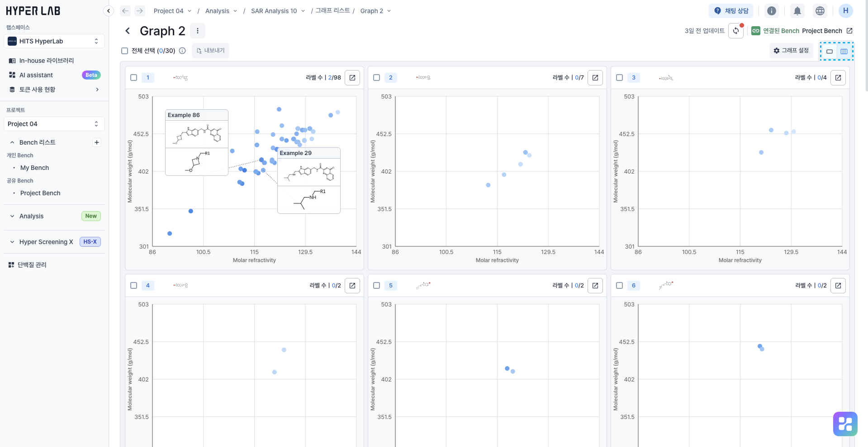868x447 pixels.
Task: Click the Example 86 structure card
Action: click(x=197, y=142)
